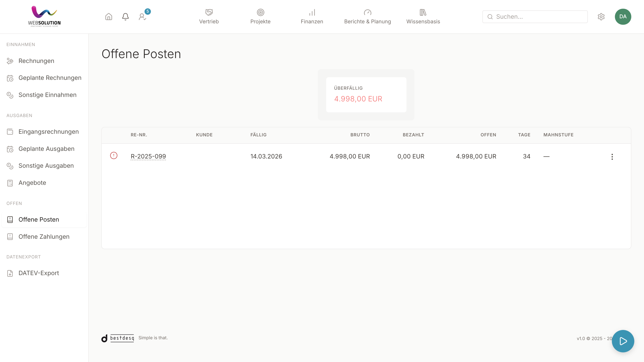Click the Geplante Ausgaben calendar icon

point(10,149)
